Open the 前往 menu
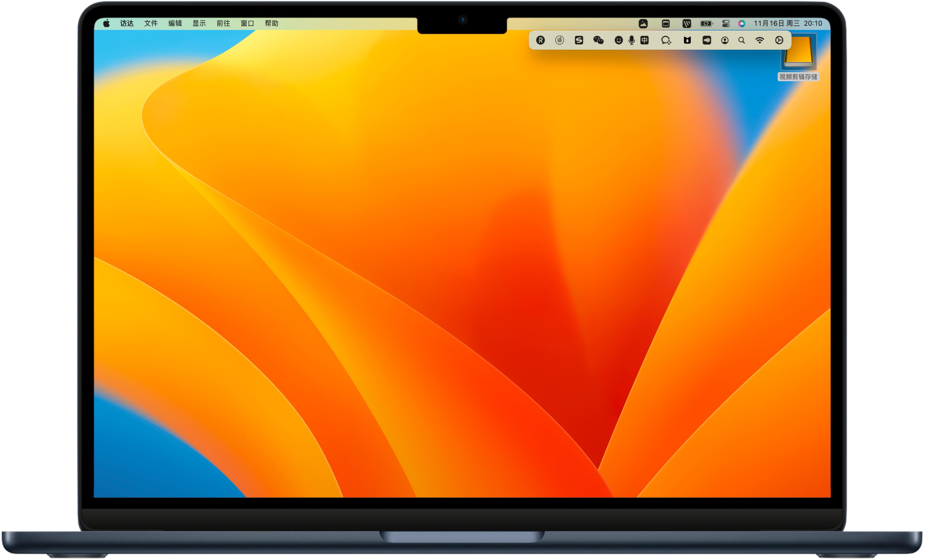 click(x=223, y=23)
